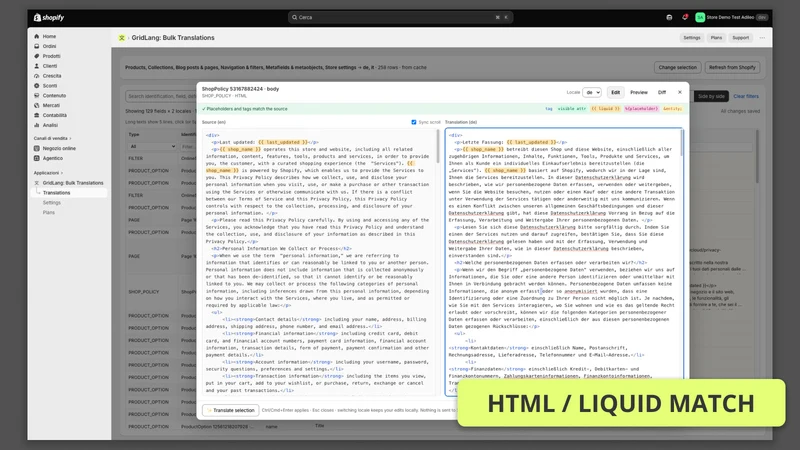This screenshot has width=800, height=450.
Task: Click the Translation (de) pane scrollbar
Action: (x=682, y=143)
